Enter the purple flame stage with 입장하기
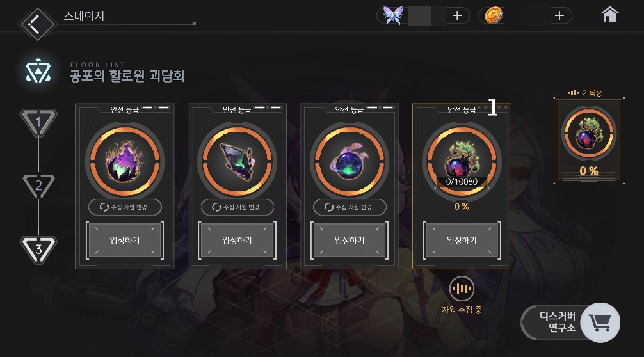The height and width of the screenshot is (357, 644). pyautogui.click(x=125, y=241)
